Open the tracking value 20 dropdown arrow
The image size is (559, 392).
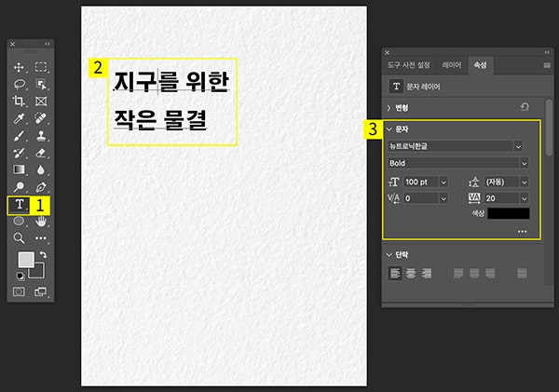[x=524, y=198]
